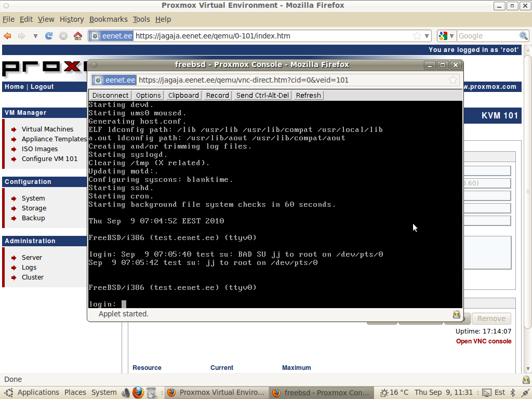Viewport: 532px width, 399px height.
Task: Open Configure VM 101 link
Action: (x=49, y=159)
